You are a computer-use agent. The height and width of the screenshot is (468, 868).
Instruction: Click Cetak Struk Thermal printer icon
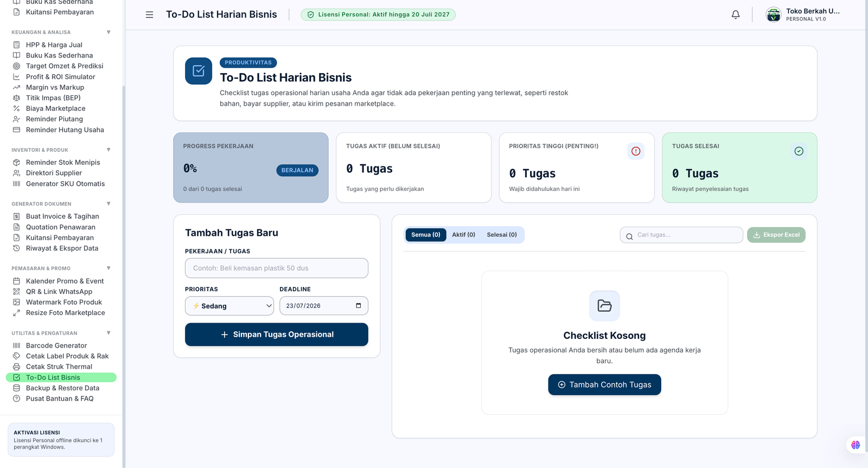pos(16,367)
